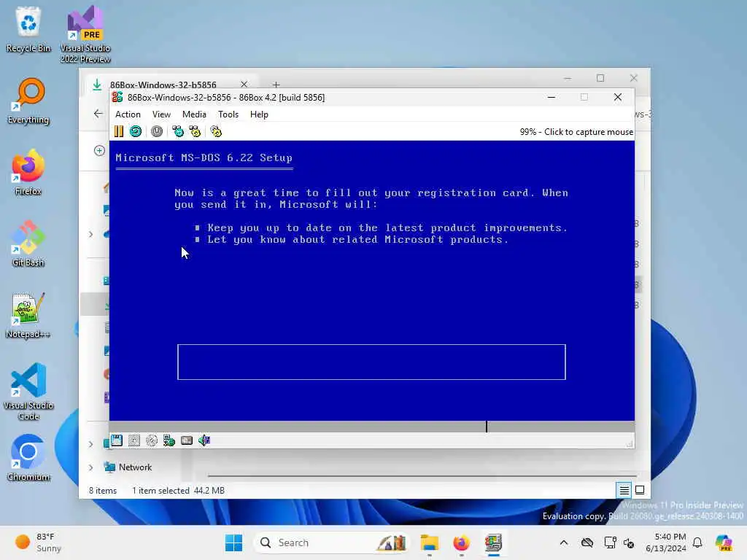
Task: Send Ctrl+Alt+Esc via 86Box toolbar
Action: click(195, 131)
